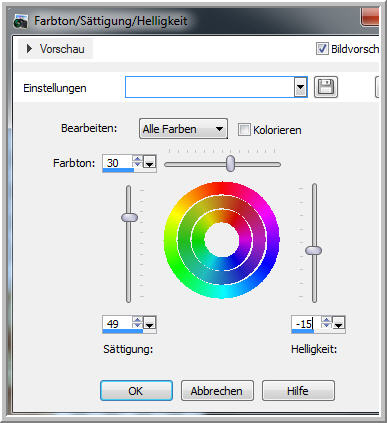Viewport: 387px width, 423px height.
Task: Click the Sättigung spinner arrows
Action: click(137, 323)
